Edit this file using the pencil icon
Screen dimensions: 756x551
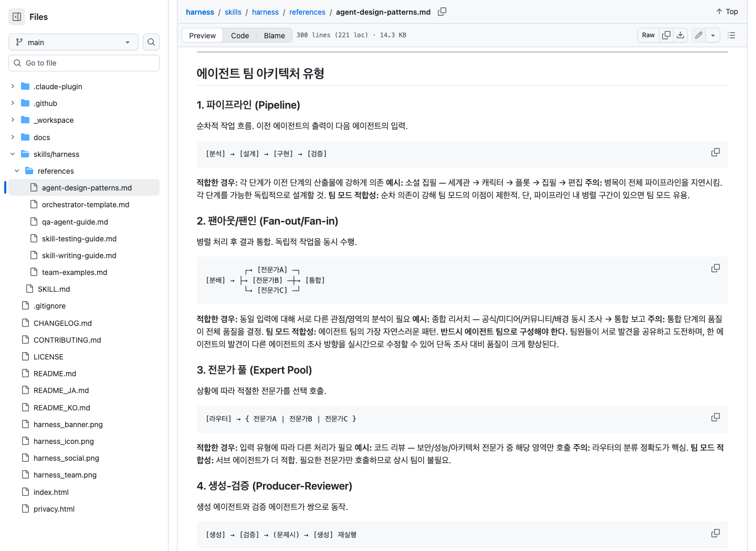pos(699,35)
